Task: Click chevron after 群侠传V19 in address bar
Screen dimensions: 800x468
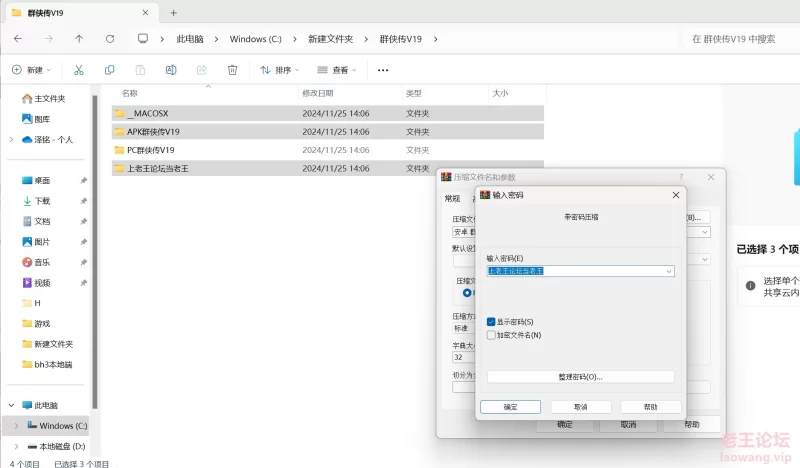Action: coord(435,39)
